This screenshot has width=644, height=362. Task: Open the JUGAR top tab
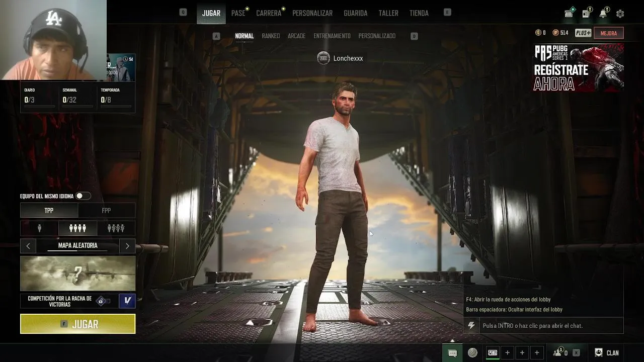(x=211, y=13)
